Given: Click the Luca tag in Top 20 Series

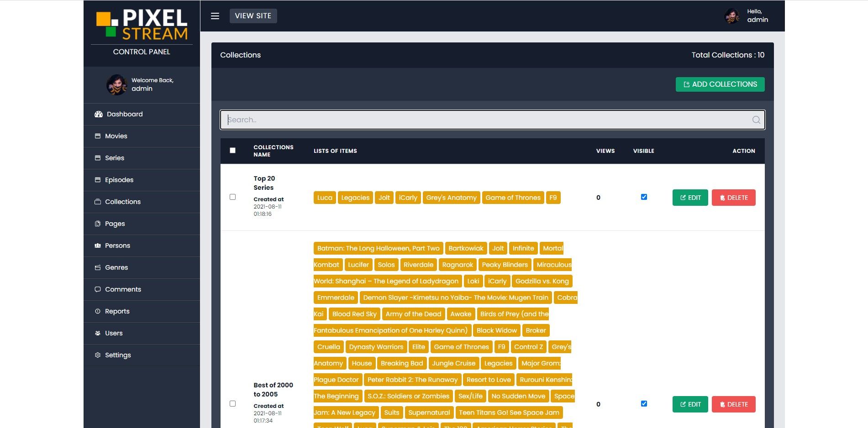Looking at the screenshot, I should [325, 198].
